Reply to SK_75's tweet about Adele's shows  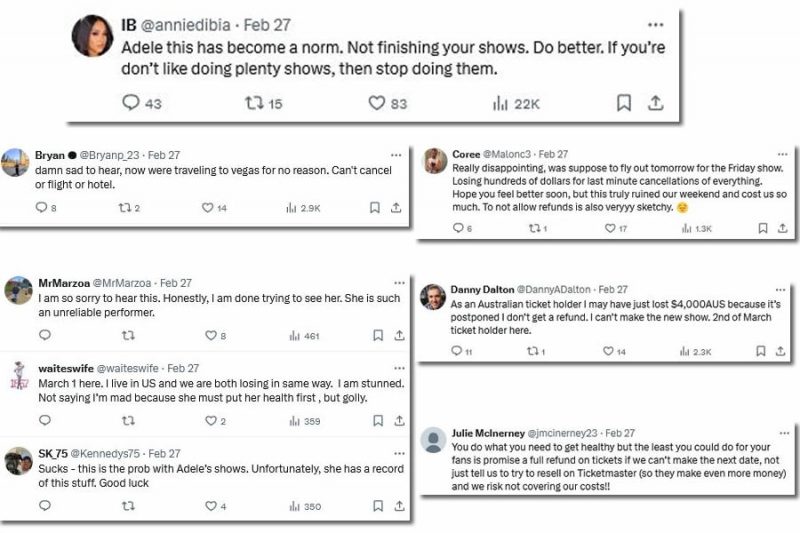[x=44, y=506]
